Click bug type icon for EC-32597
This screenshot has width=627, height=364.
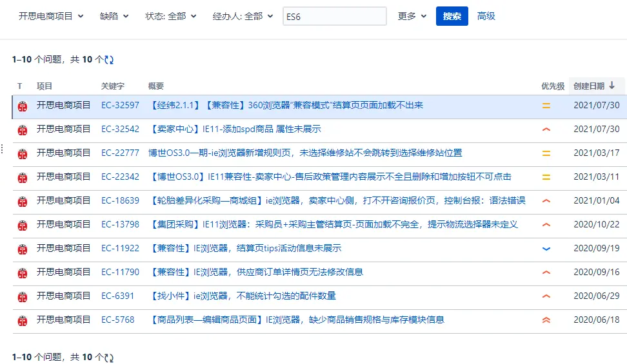(23, 106)
